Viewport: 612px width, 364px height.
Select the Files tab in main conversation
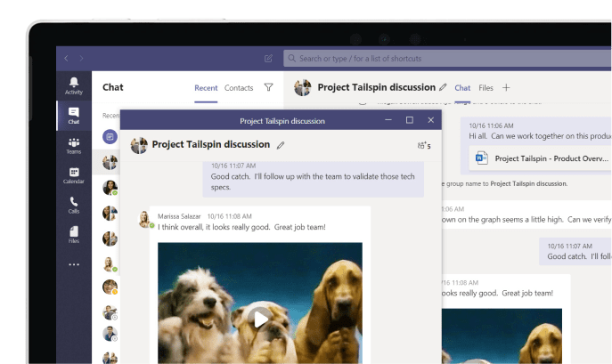486,88
